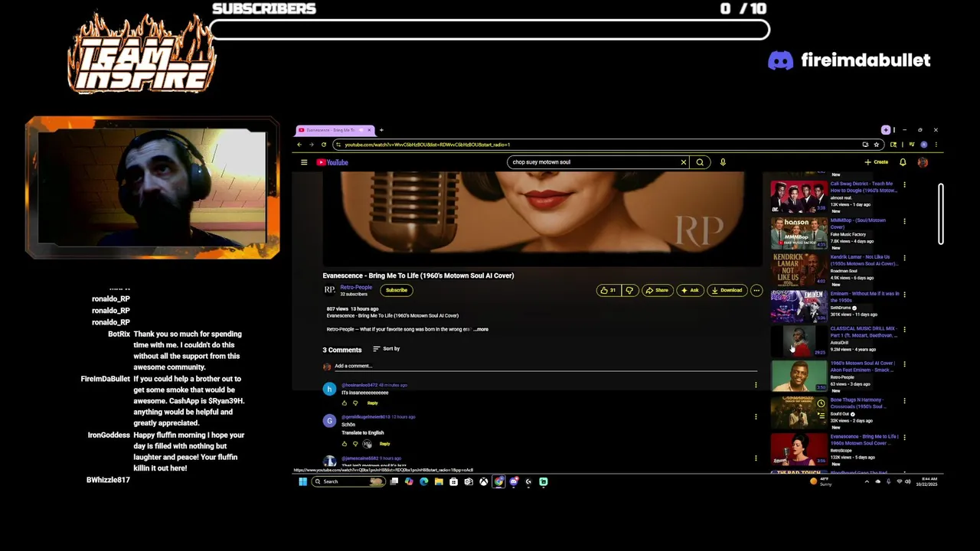Expand description with ...more

click(x=481, y=329)
